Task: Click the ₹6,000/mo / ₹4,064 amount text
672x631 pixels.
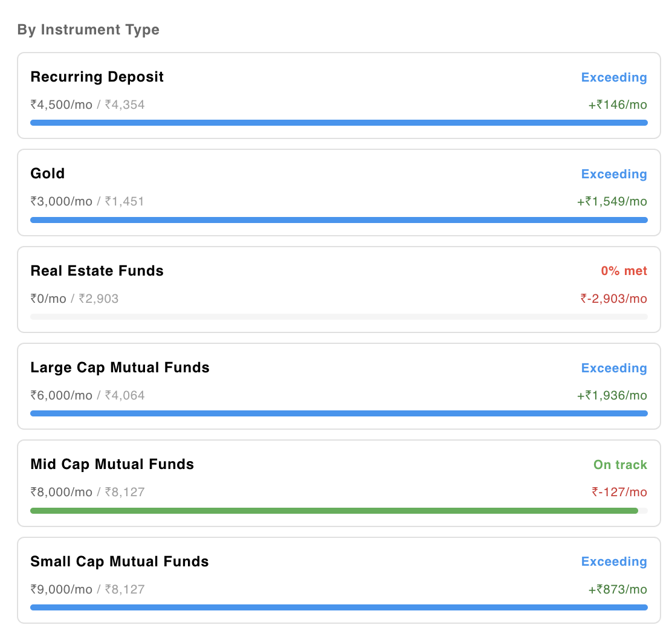Action: click(88, 395)
